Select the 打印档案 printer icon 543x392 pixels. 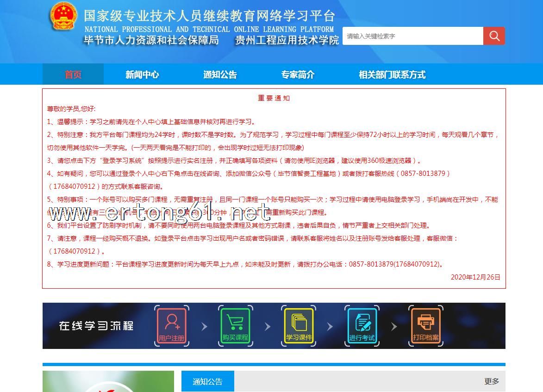point(425,326)
